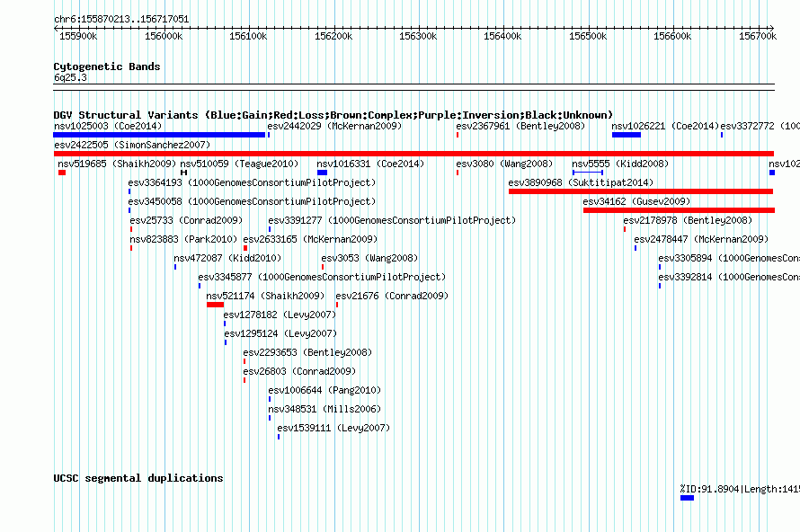The width and height of the screenshot is (800, 532).
Task: Click UCSC segmental duplications track title
Action: 138,478
